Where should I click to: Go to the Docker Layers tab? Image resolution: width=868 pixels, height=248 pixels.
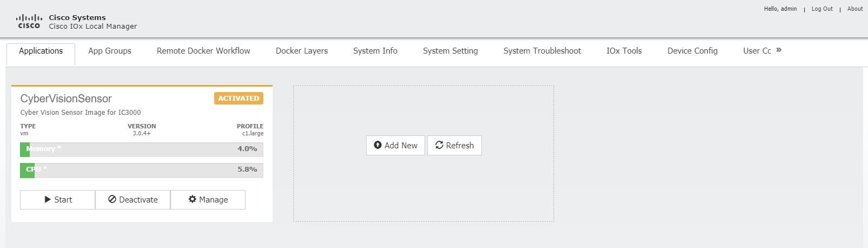302,51
